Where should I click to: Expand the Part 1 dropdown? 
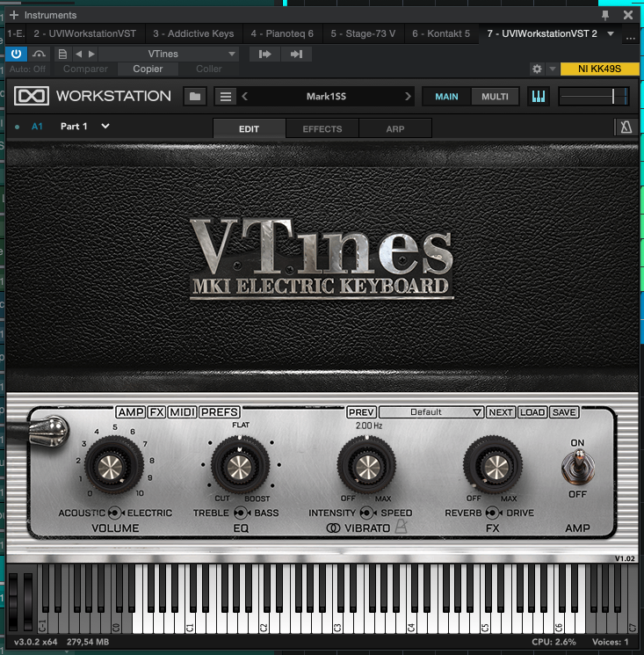pos(105,126)
